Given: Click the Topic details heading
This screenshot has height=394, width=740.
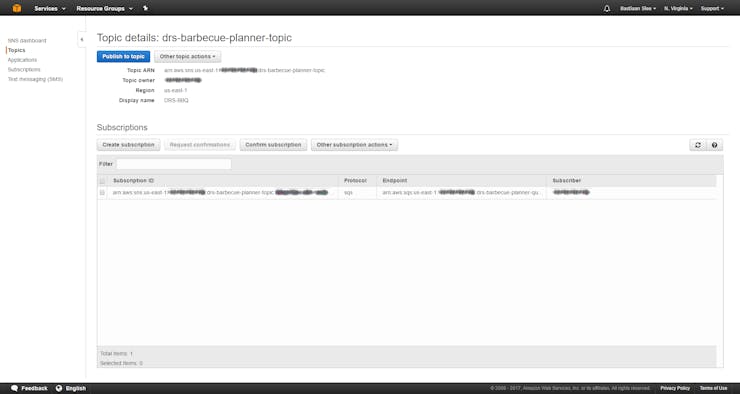Looking at the screenshot, I should point(194,38).
